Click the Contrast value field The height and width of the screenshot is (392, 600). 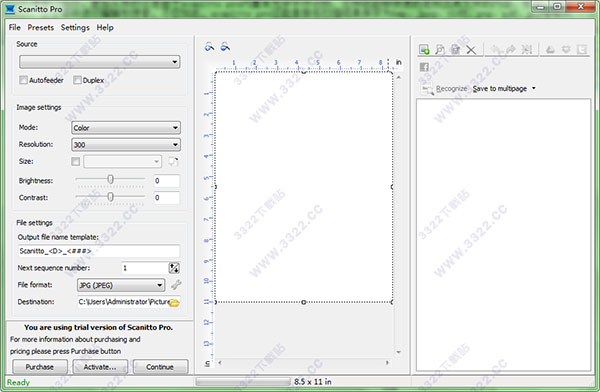pos(166,198)
